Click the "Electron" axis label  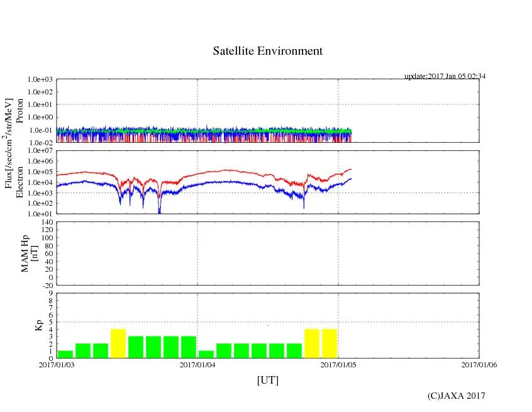[19, 182]
